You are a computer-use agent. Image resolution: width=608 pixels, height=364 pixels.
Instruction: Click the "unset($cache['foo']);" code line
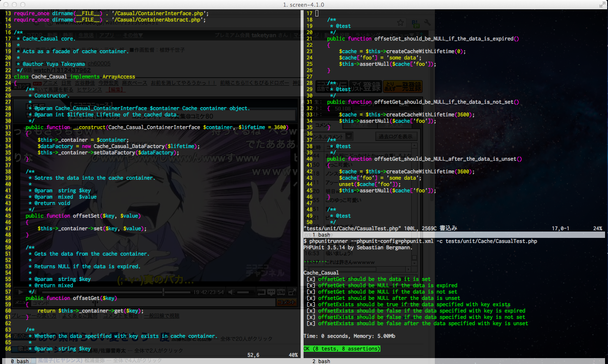pyautogui.click(x=369, y=184)
